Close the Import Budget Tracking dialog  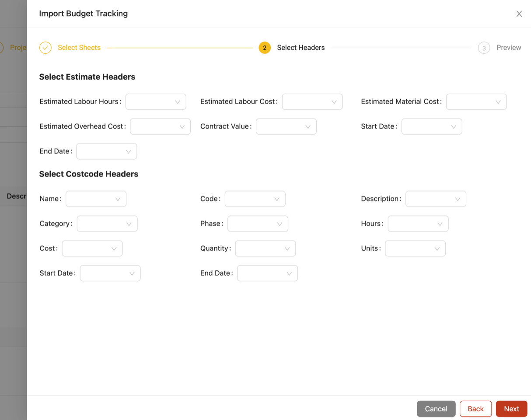pyautogui.click(x=519, y=14)
